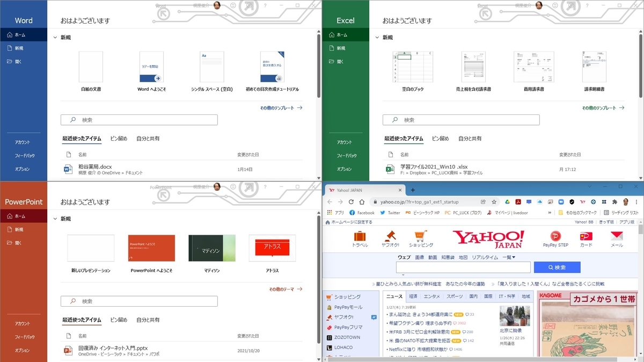Click the search field in Word

click(139, 120)
